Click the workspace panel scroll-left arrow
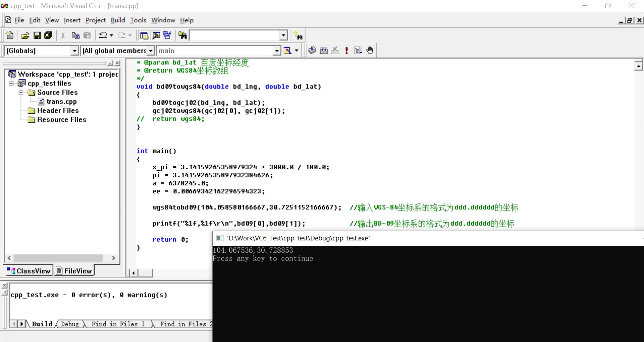Screen dimensions: 644x342 click(9, 258)
